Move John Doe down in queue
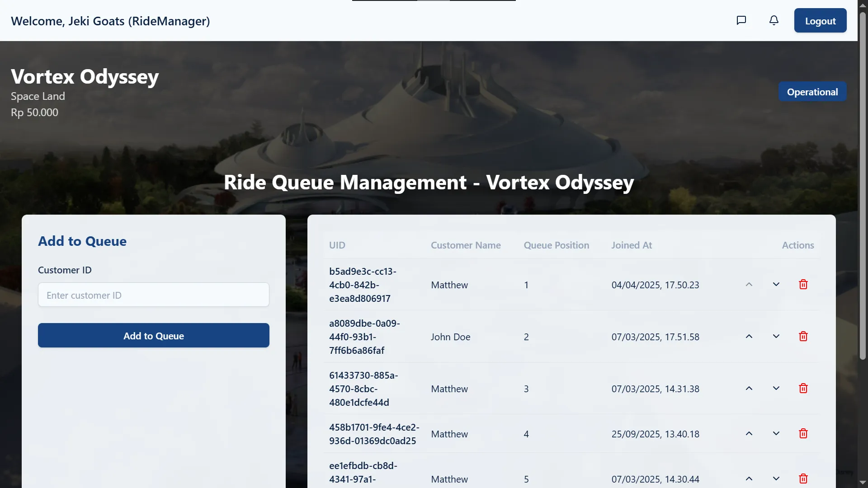 pyautogui.click(x=776, y=337)
